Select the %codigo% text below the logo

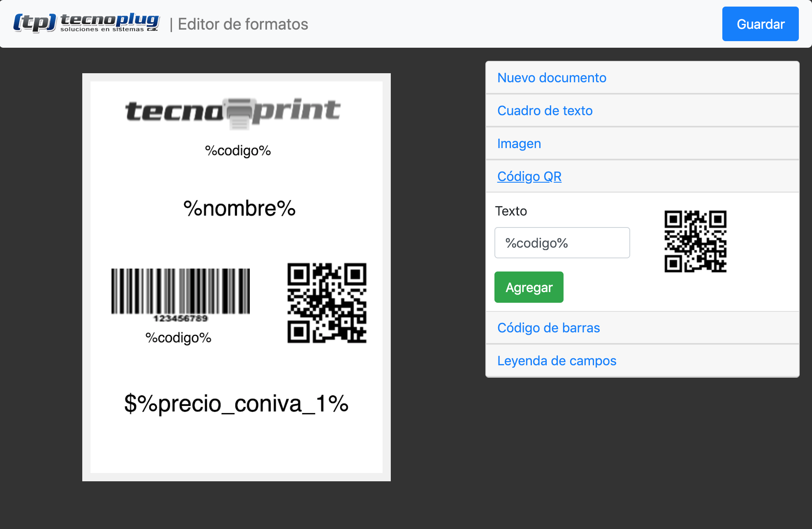238,151
